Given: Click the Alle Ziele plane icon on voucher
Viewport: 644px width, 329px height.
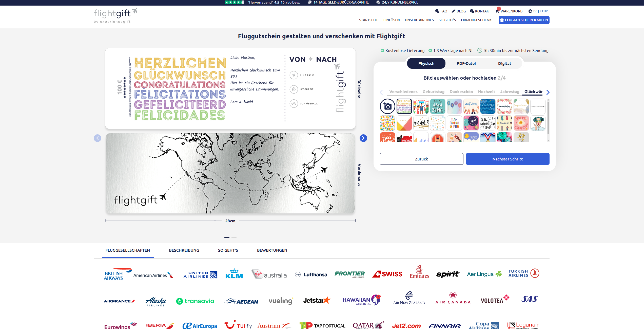Looking at the screenshot, I should 294,75.
